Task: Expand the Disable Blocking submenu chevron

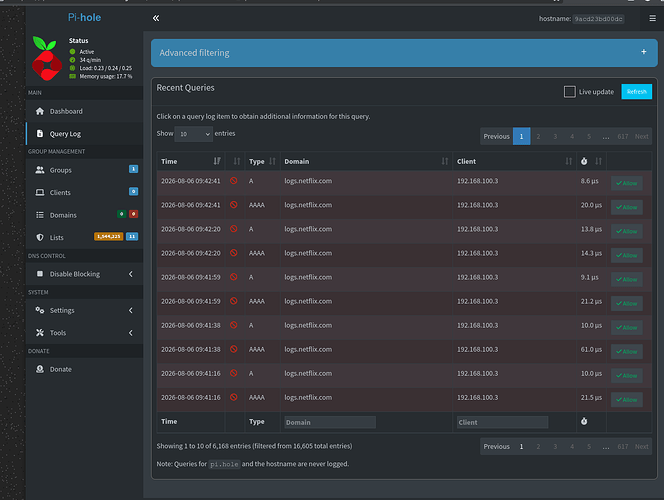Action: (x=130, y=274)
